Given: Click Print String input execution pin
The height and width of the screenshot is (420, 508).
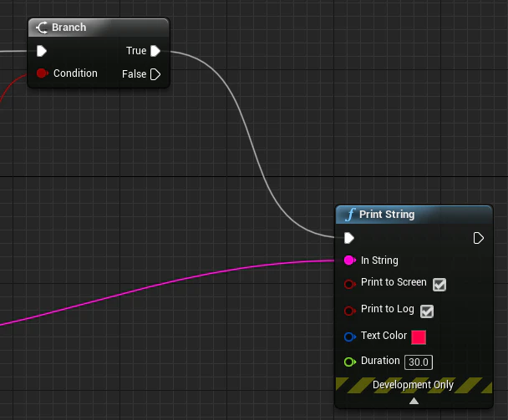Looking at the screenshot, I should (349, 238).
